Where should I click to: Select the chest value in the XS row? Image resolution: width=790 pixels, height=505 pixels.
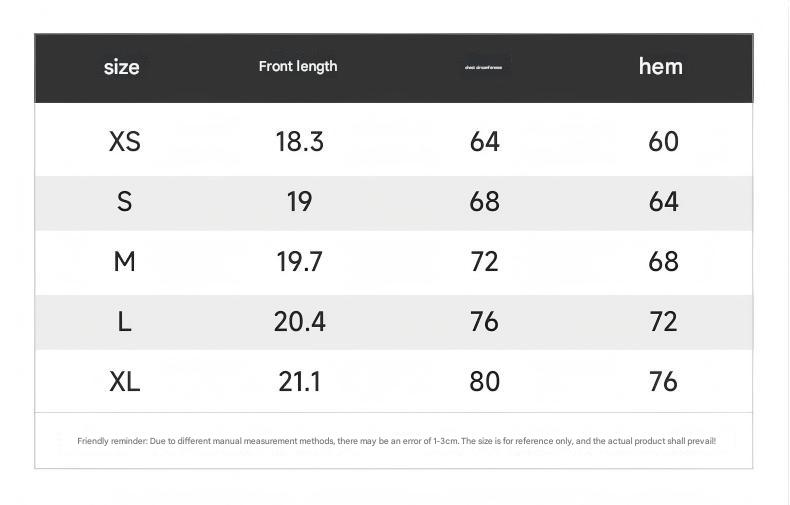(484, 141)
